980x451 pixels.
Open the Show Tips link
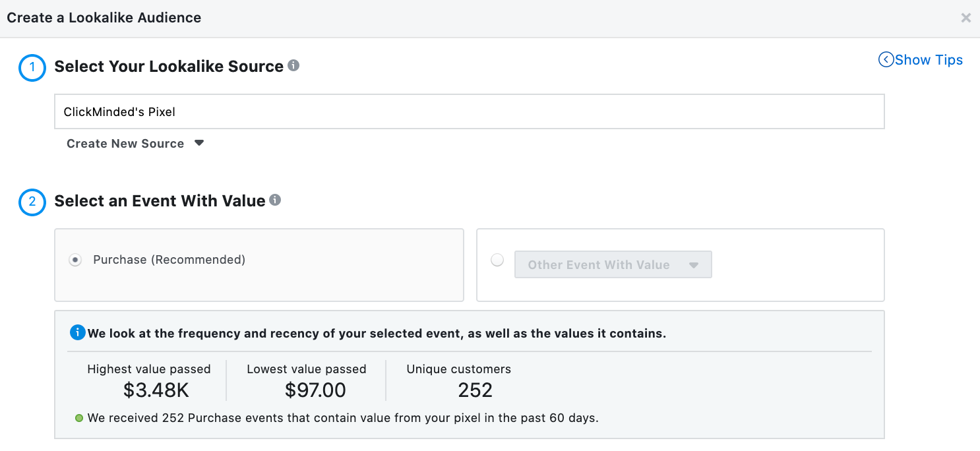(929, 60)
